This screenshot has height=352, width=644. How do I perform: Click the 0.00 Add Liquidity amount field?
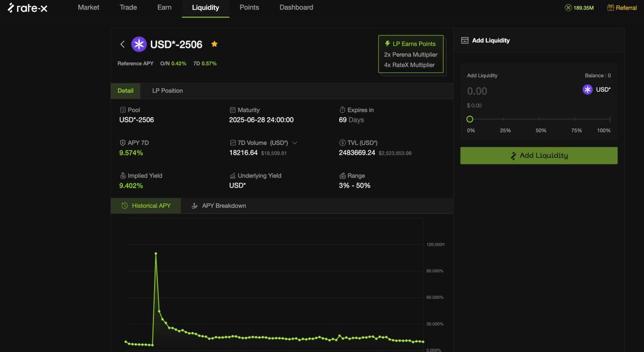click(x=477, y=91)
